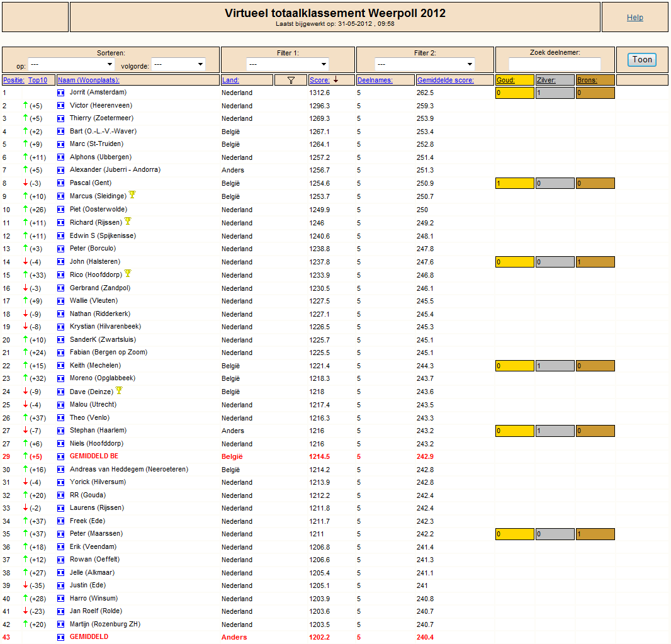Viewport: 671px width, 644px height.
Task: Click the name RR (Gouda)
Action: 87,495
